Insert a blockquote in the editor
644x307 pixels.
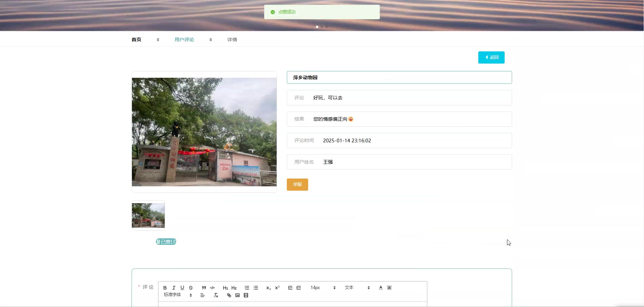(204, 288)
